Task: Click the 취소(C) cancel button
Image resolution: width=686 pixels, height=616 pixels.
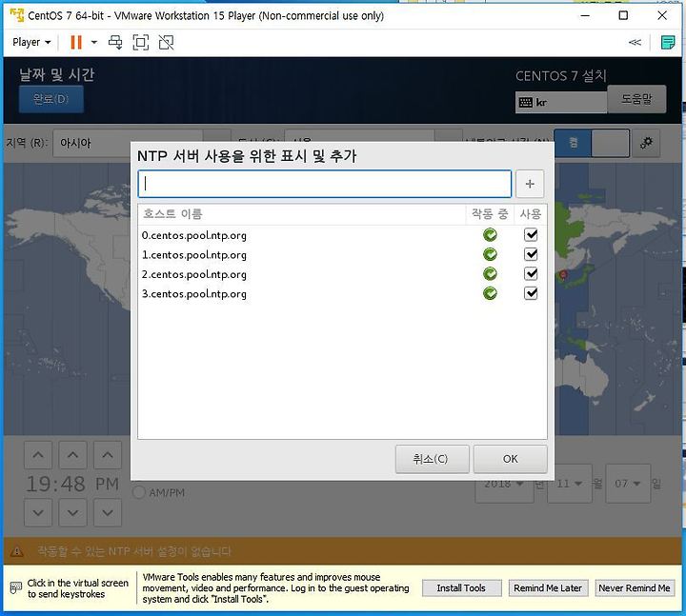Action: coord(432,459)
